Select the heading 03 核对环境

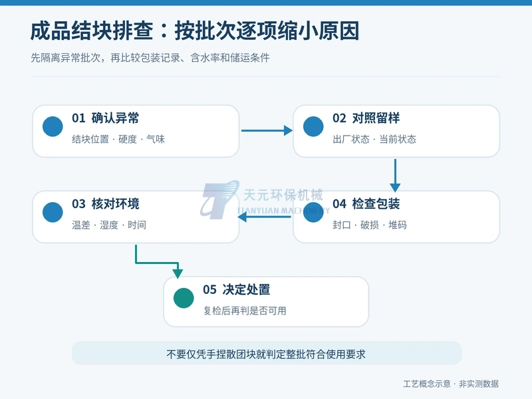click(106, 204)
